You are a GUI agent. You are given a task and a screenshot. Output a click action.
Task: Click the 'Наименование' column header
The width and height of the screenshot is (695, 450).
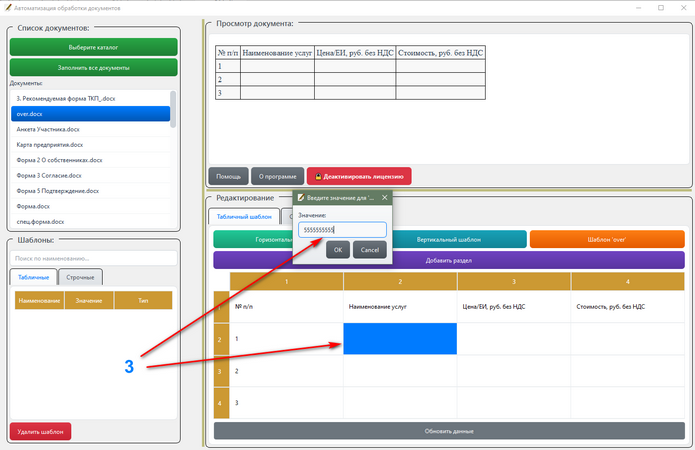(39, 300)
